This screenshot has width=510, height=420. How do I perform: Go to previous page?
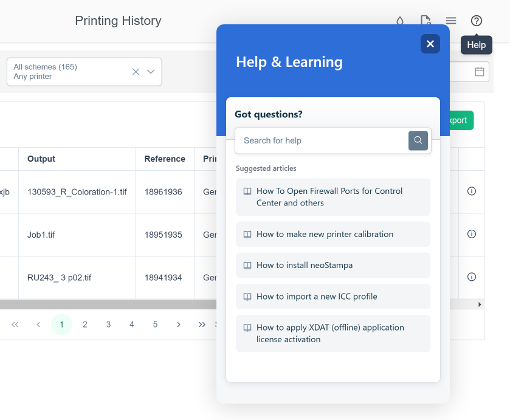click(38, 325)
